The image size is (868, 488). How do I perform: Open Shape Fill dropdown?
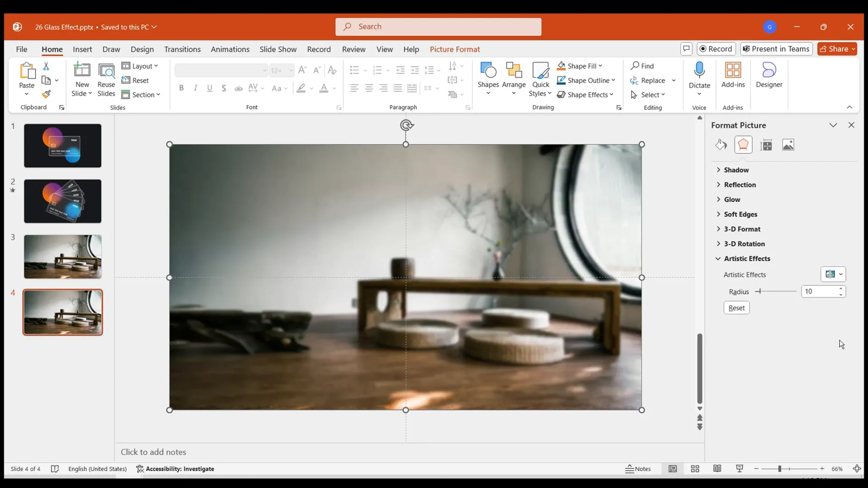(x=580, y=66)
